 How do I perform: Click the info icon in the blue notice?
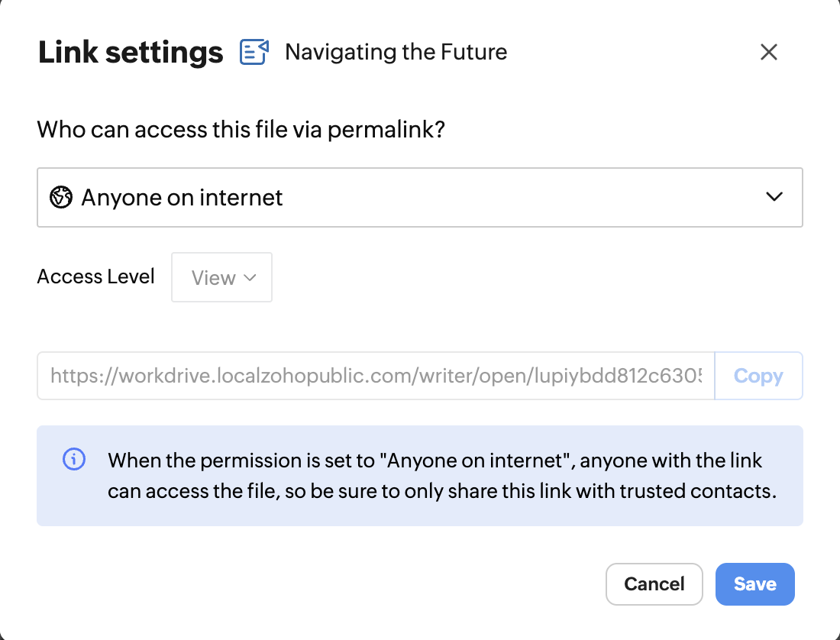click(73, 460)
